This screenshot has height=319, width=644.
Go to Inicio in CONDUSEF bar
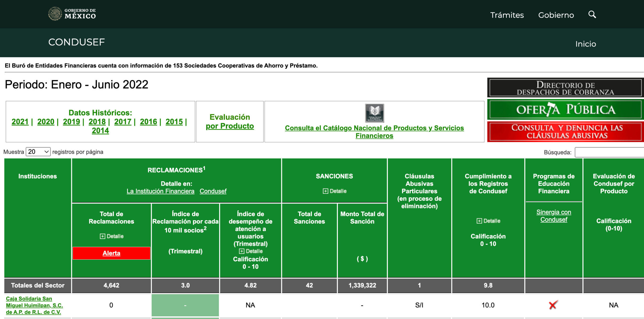pyautogui.click(x=585, y=44)
